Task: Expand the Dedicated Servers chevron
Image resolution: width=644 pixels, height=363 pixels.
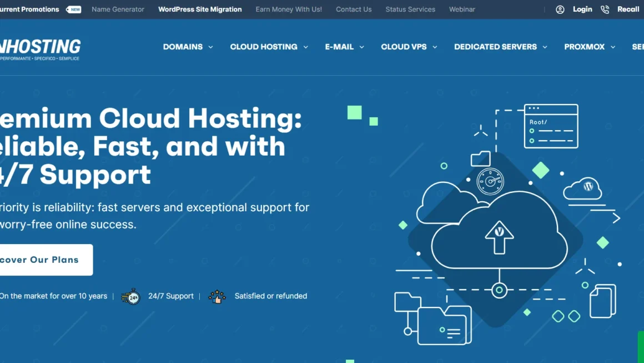Action: click(545, 47)
